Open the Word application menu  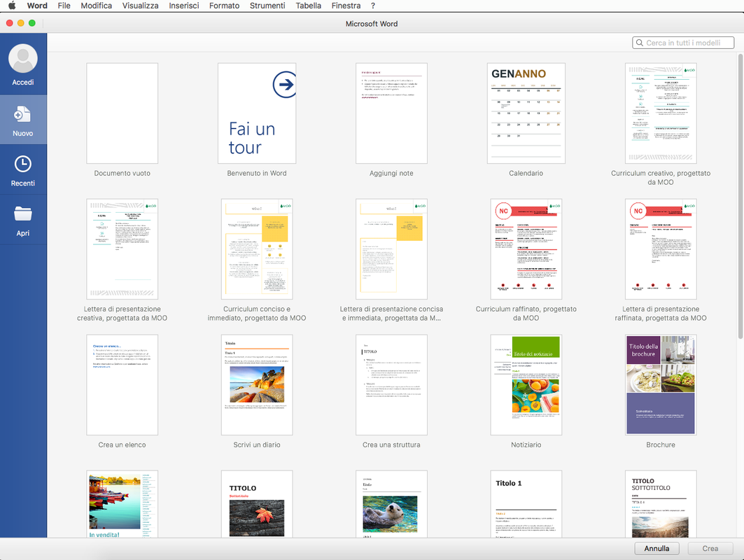click(37, 6)
